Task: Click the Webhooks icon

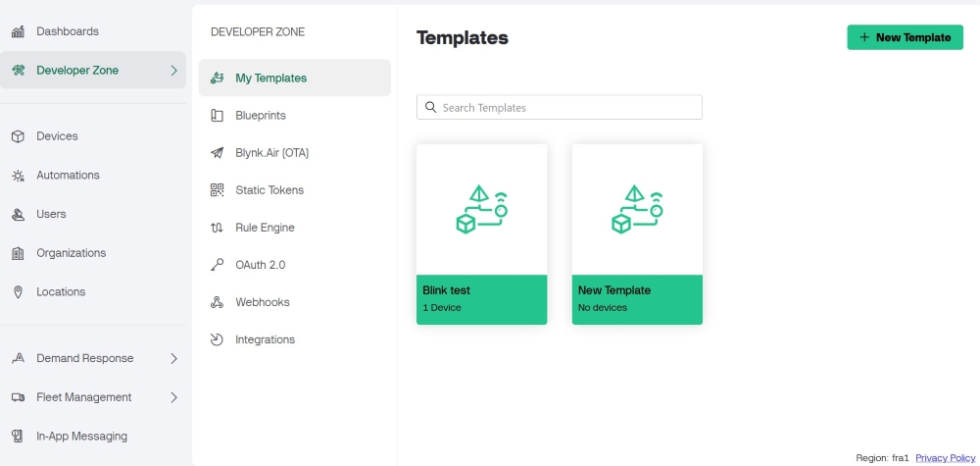Action: [217, 302]
